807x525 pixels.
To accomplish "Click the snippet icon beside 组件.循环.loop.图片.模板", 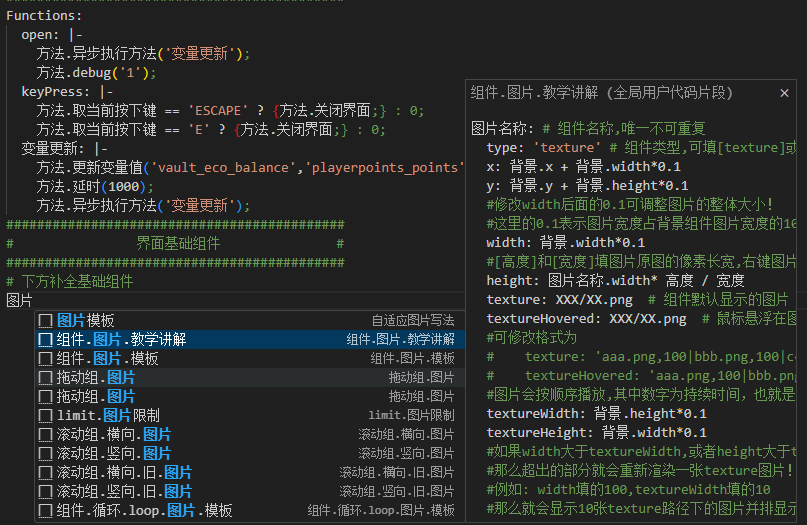I will (x=45, y=511).
